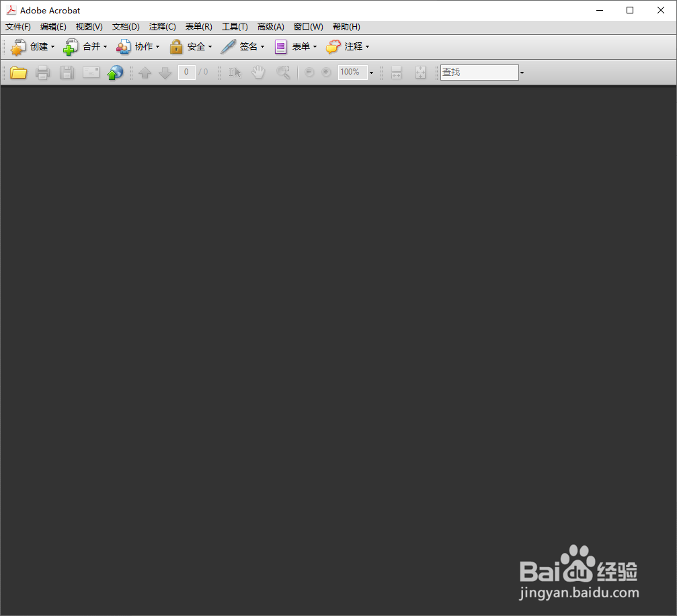Click the Zoom In plus button
The width and height of the screenshot is (677, 616).
point(326,72)
